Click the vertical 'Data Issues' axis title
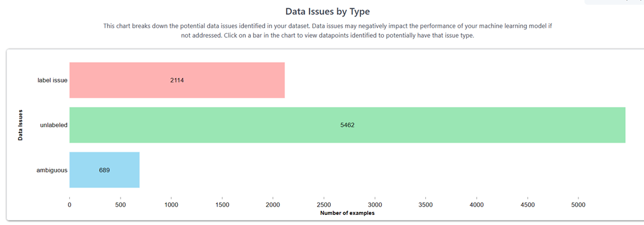The width and height of the screenshot is (644, 225). click(x=20, y=125)
